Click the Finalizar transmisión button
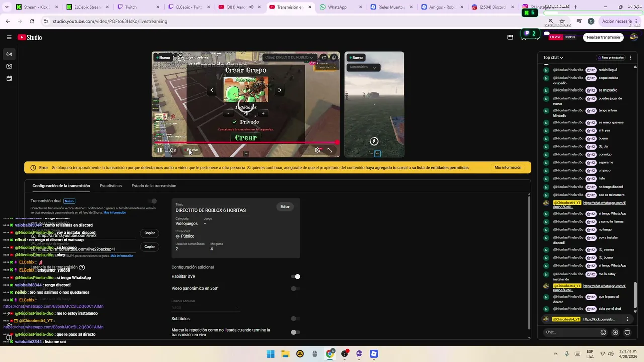The height and width of the screenshot is (362, 644). (603, 37)
